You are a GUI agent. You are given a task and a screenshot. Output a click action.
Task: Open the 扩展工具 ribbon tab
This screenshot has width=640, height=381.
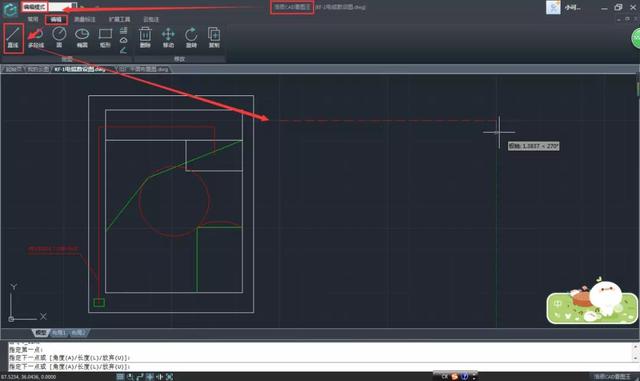click(119, 19)
